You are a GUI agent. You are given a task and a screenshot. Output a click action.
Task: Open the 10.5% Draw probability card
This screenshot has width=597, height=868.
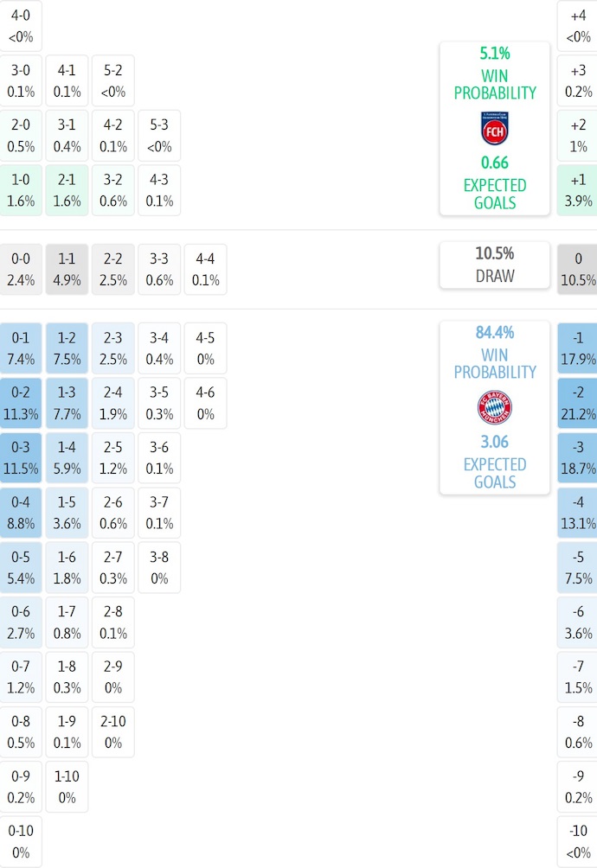coord(495,265)
